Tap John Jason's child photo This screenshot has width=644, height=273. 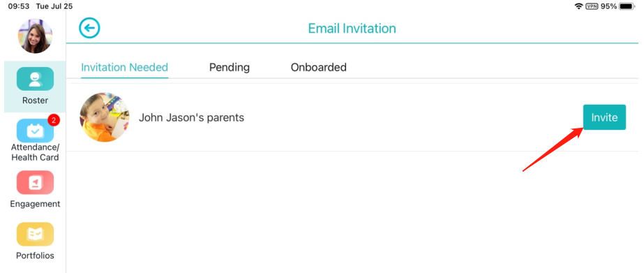click(x=105, y=117)
